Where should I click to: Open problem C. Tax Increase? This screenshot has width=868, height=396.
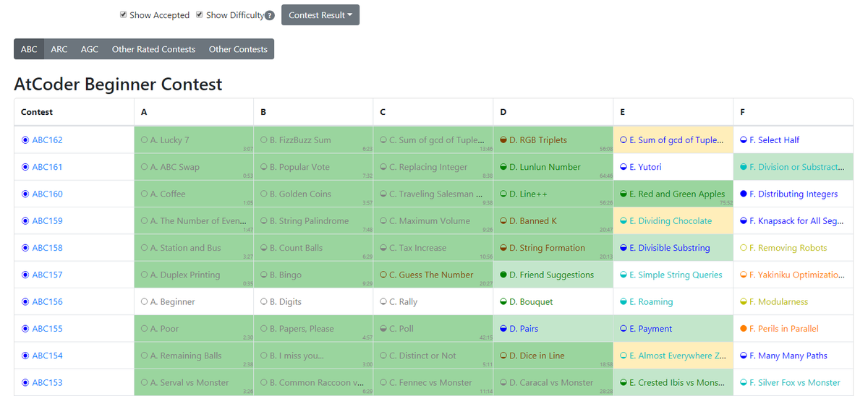[x=417, y=248]
